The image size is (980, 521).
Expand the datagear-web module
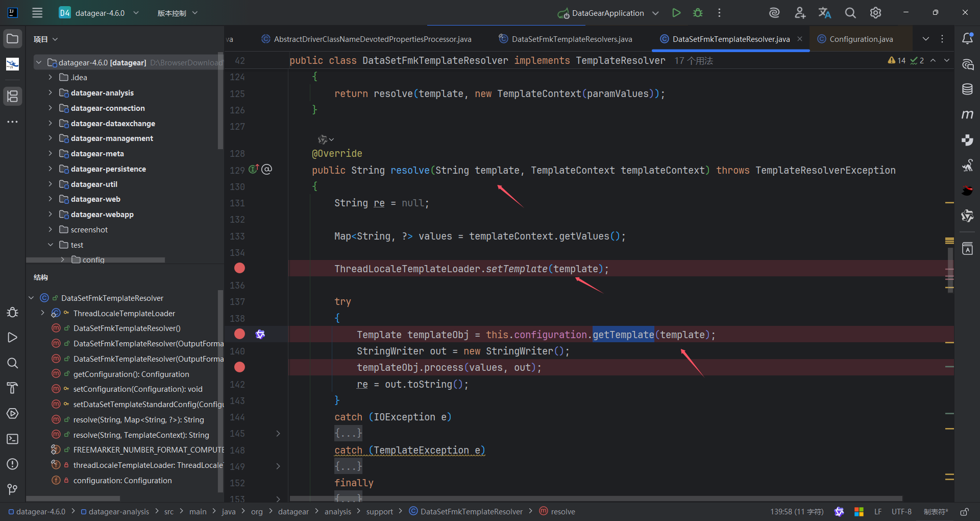coord(50,199)
